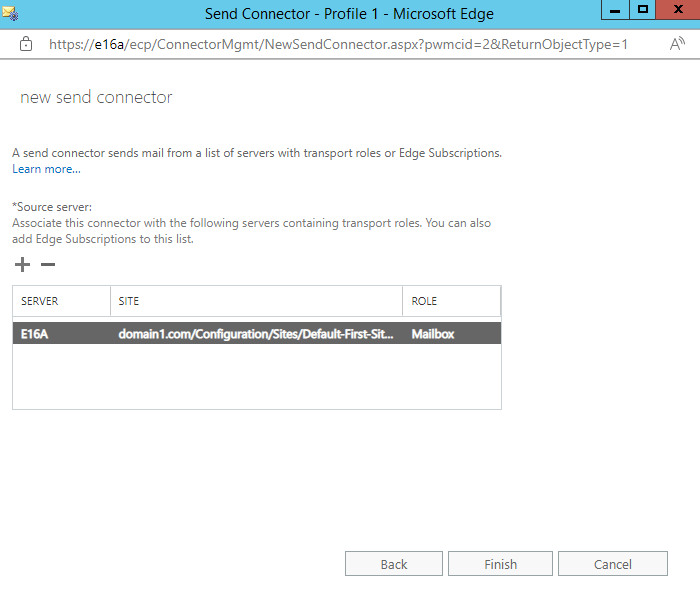Sort by SITE column header
Screen dimensions: 700x609
tap(256, 301)
